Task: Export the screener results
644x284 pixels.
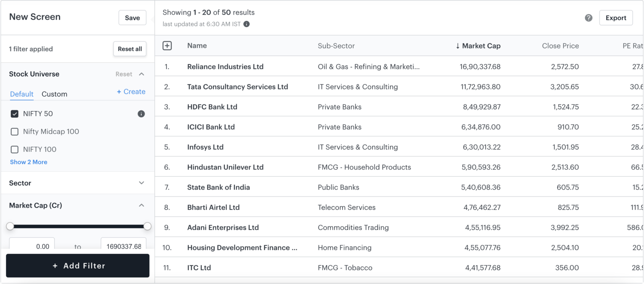Action: point(616,18)
